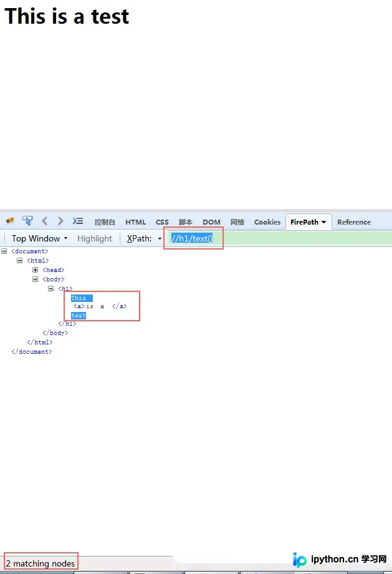Image resolution: width=392 pixels, height=574 pixels.
Task: Select the <document> opening tag
Action: (30, 251)
